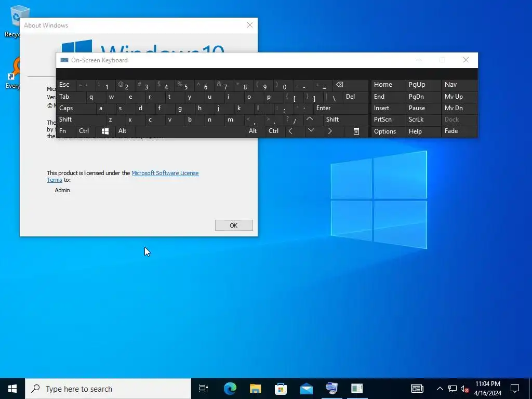The height and width of the screenshot is (399, 532).
Task: Open File Explorer from the taskbar
Action: coord(255,389)
